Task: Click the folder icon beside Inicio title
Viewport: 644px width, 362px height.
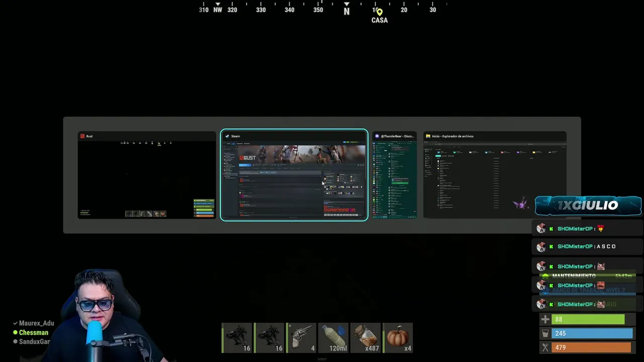Action: (428, 136)
